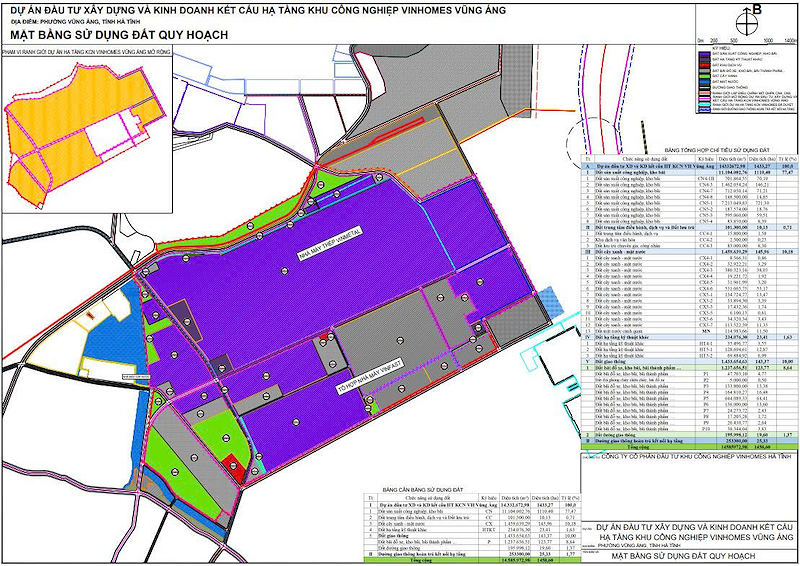The height and width of the screenshot is (566, 800).
Task: Click the 'HTKT' code cell in the balance table
Action: point(489,530)
